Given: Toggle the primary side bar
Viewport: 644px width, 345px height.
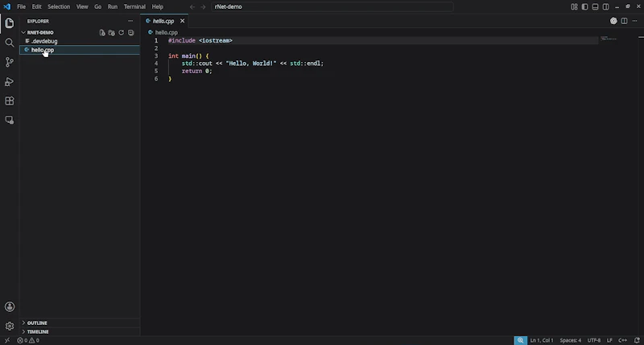Looking at the screenshot, I should point(584,6).
